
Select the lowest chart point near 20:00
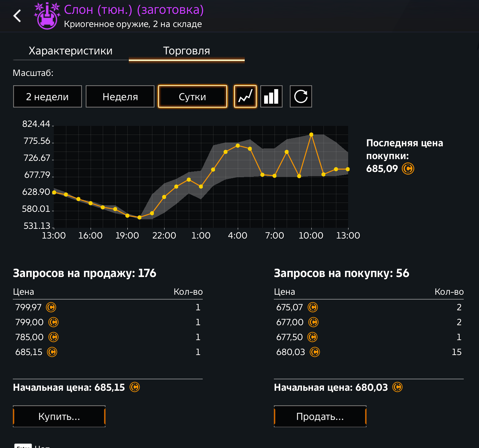140,217
